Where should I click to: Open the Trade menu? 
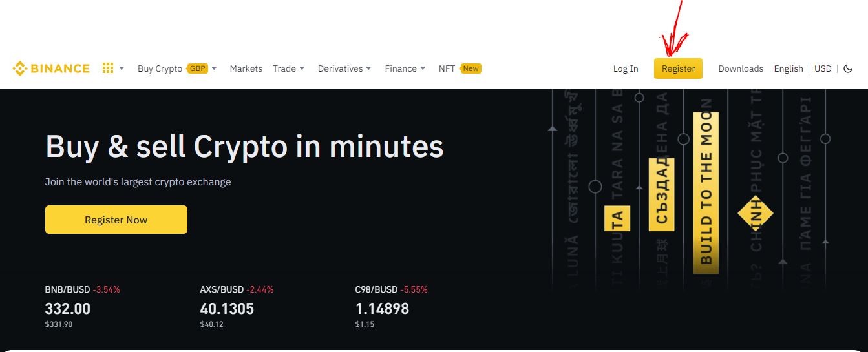click(284, 68)
